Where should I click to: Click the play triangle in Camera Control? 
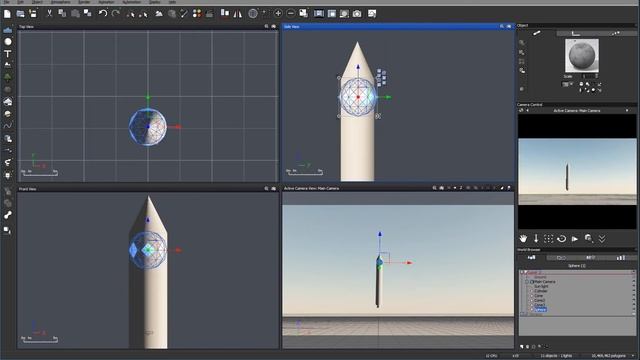pos(575,239)
